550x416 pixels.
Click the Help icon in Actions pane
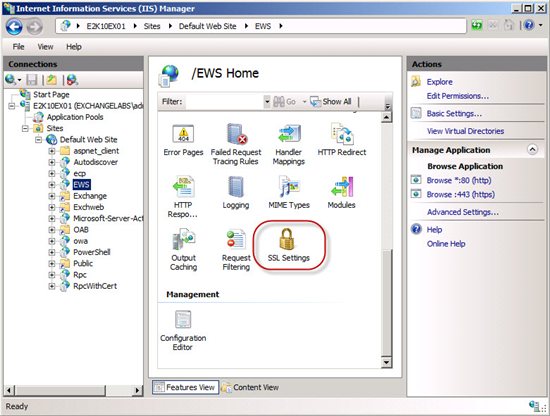[x=416, y=229]
